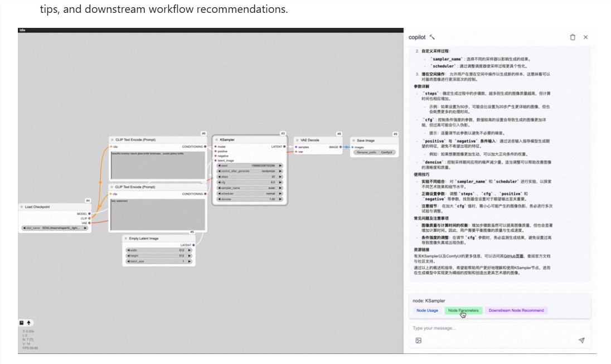
Task: Click the KSampler model input socket
Action: 216,147
